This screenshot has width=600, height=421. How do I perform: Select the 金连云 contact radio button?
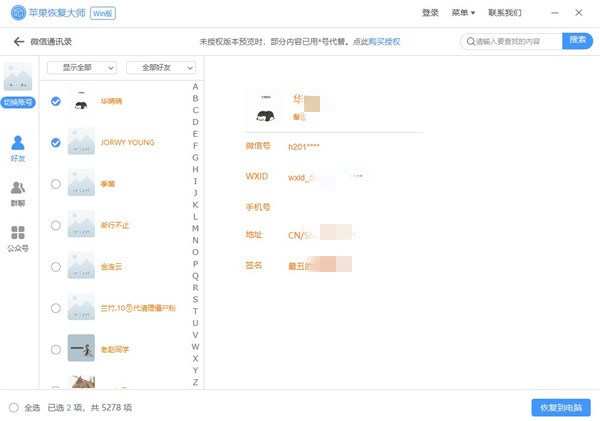[x=56, y=266]
